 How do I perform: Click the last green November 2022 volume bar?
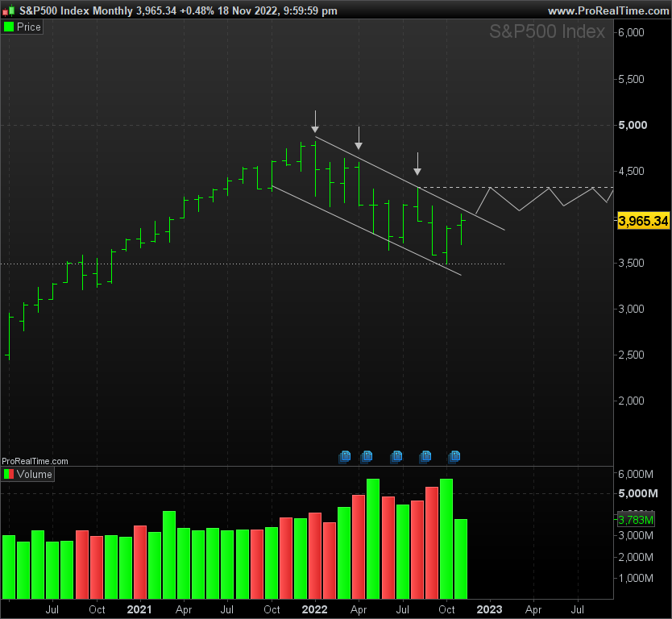tap(461, 559)
